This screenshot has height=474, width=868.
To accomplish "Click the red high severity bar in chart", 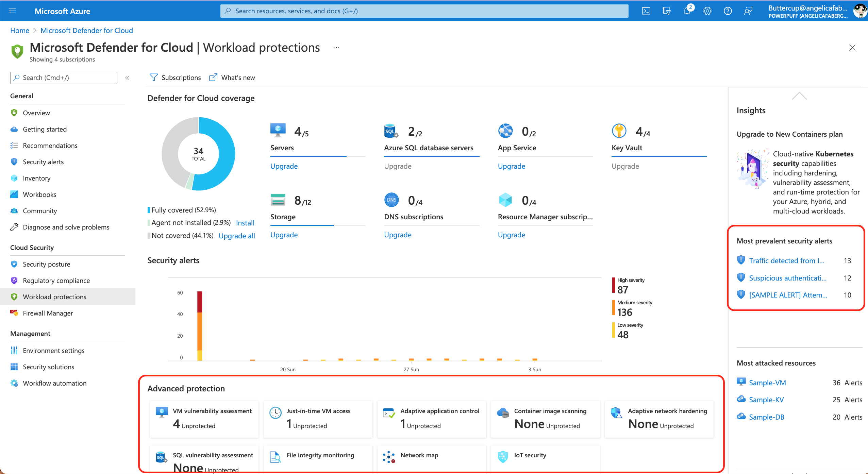I will 200,302.
